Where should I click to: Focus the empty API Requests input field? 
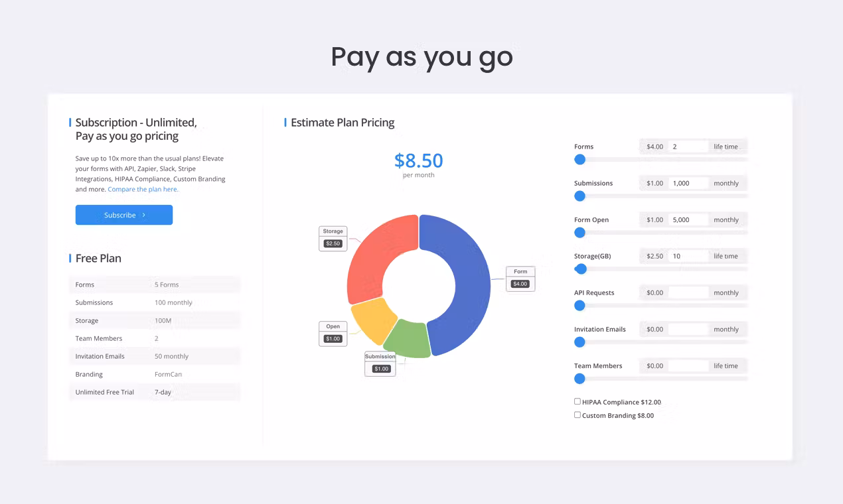pyautogui.click(x=688, y=292)
